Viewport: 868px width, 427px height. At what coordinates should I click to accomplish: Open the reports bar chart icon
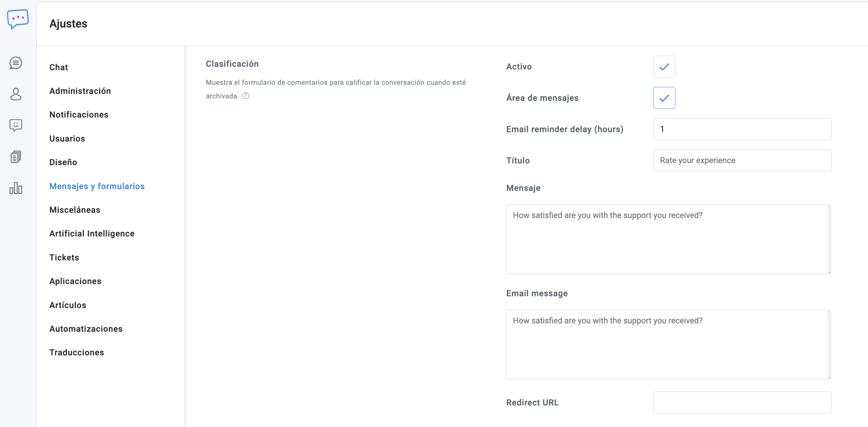click(16, 188)
